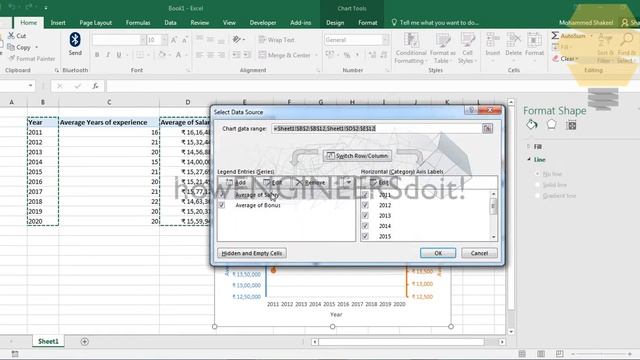The image size is (640, 360).
Task: Click the Delete cells icon
Action: coord(513,40)
